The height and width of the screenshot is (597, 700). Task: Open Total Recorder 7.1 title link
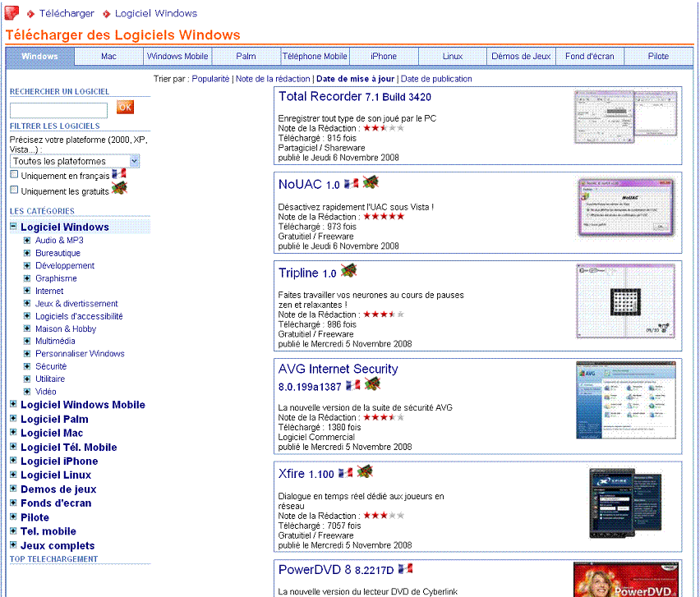355,96
